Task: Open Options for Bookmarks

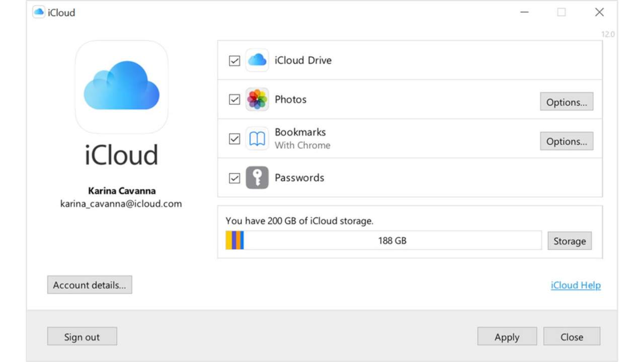Action: pyautogui.click(x=567, y=141)
